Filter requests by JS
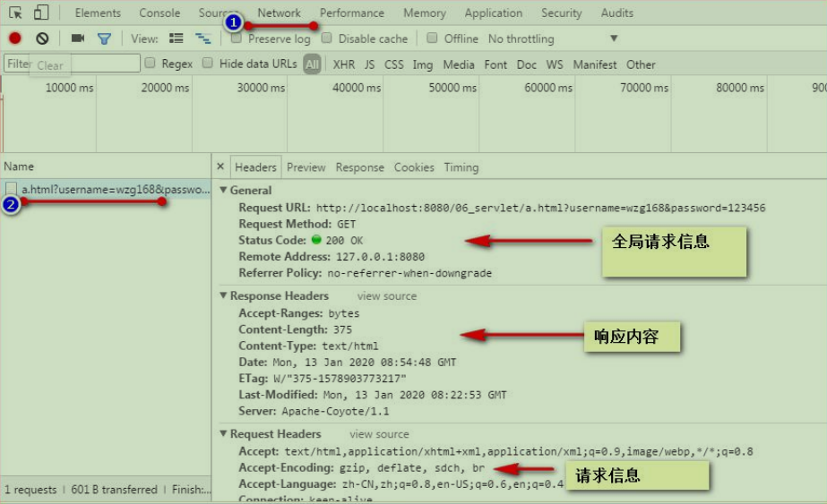This screenshot has width=827, height=504. pyautogui.click(x=369, y=64)
